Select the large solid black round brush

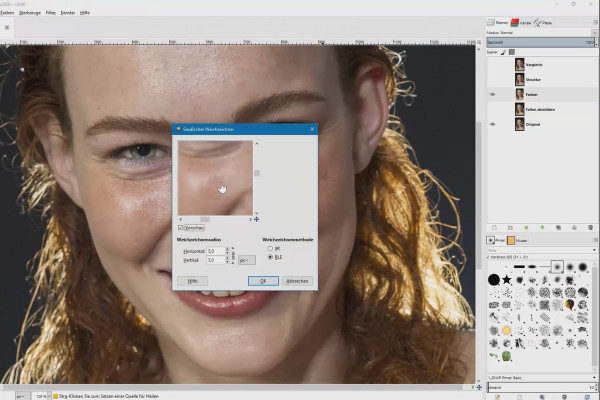494,280
